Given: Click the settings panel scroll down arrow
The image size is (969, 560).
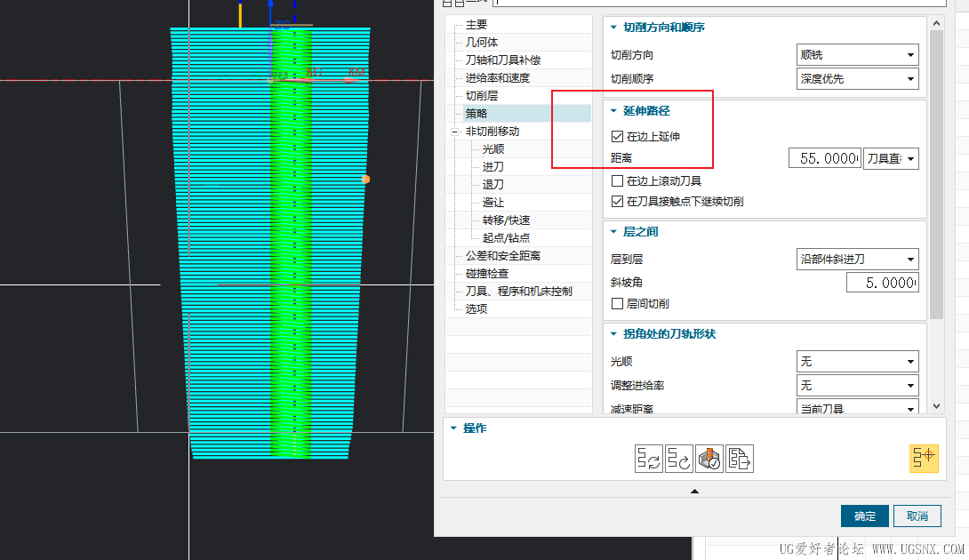Looking at the screenshot, I should pyautogui.click(x=936, y=406).
